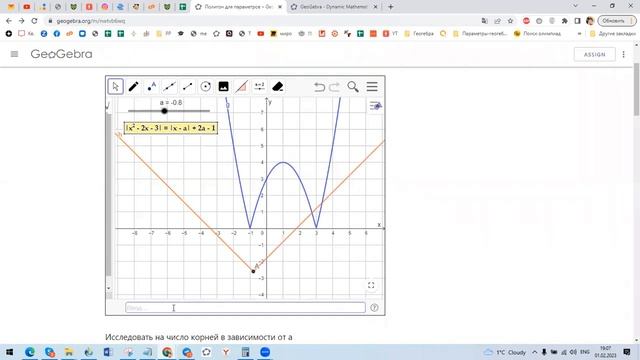Select the yellow equation text box

(171, 128)
